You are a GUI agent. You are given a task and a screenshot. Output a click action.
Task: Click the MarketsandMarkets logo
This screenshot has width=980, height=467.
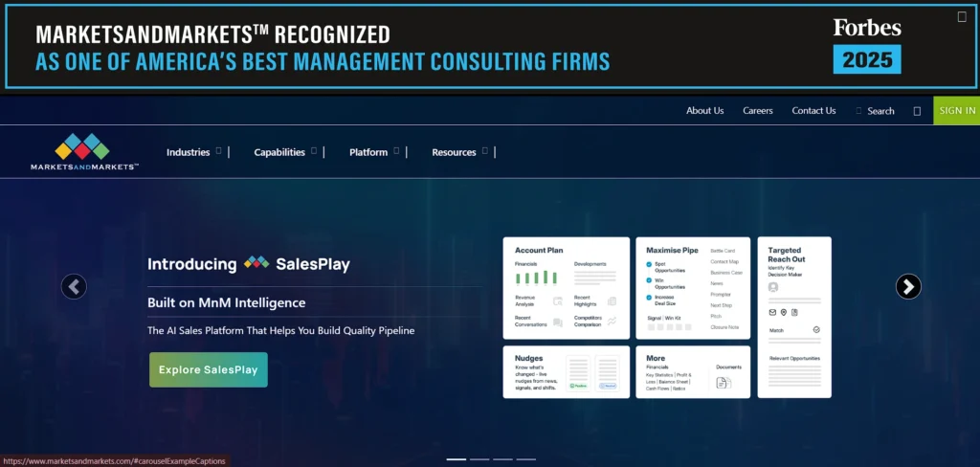(x=83, y=152)
